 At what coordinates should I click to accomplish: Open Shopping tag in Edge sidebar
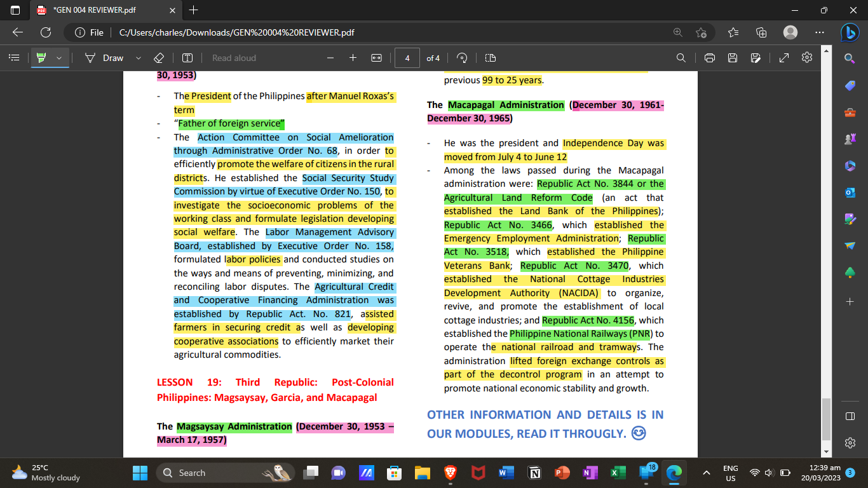click(x=850, y=86)
